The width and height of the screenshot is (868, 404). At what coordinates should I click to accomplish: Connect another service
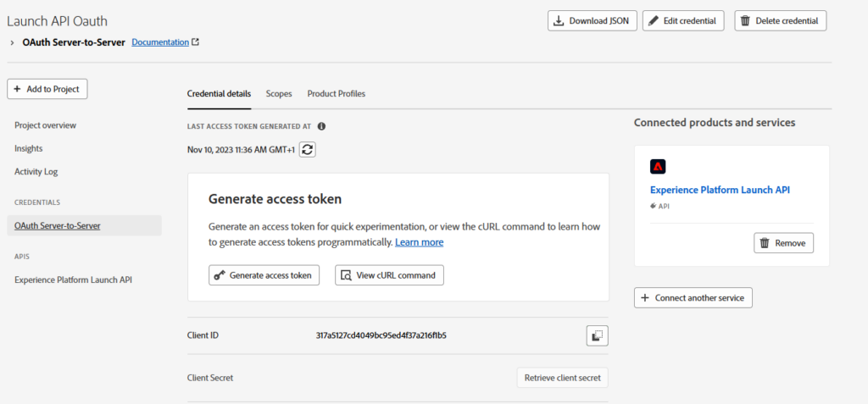click(693, 298)
